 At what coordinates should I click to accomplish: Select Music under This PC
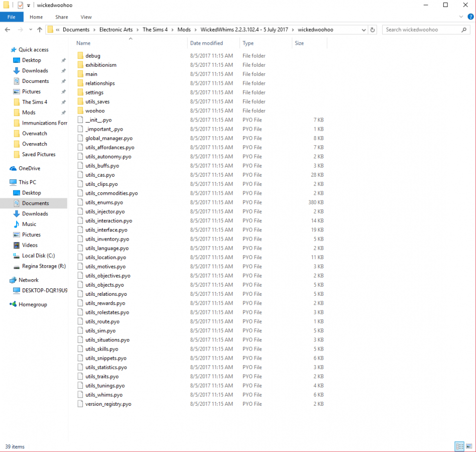[x=29, y=224]
